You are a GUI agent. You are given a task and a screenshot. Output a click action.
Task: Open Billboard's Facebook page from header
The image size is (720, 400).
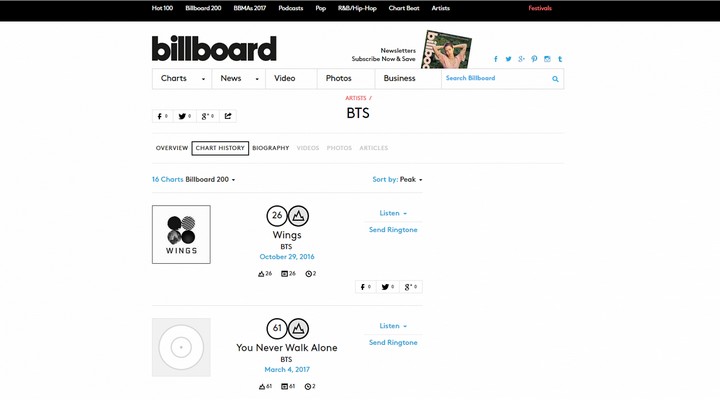[495, 59]
